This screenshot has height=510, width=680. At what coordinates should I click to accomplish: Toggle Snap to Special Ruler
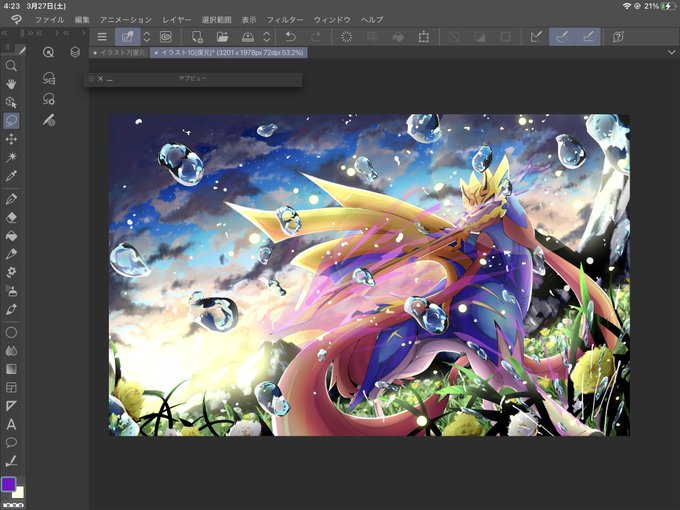562,37
